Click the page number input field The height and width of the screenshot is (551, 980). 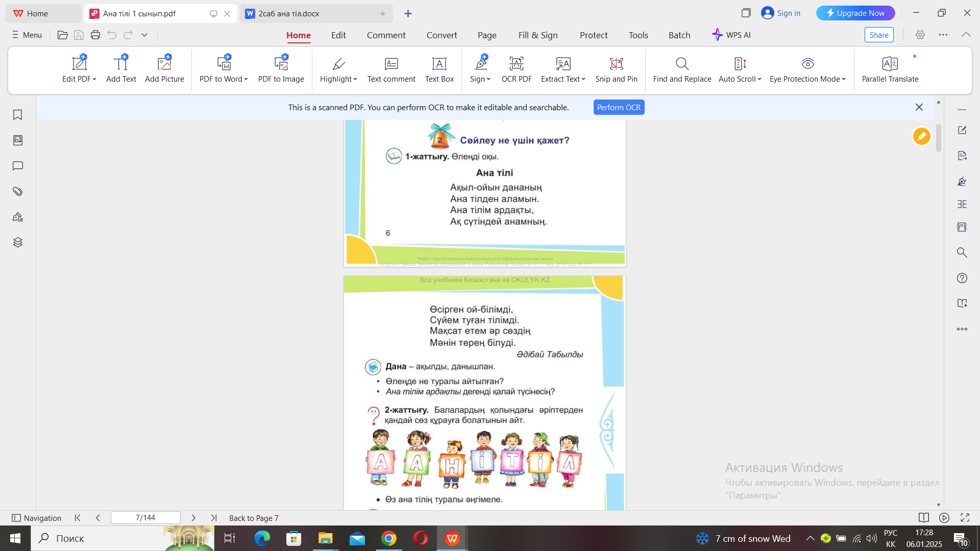145,518
